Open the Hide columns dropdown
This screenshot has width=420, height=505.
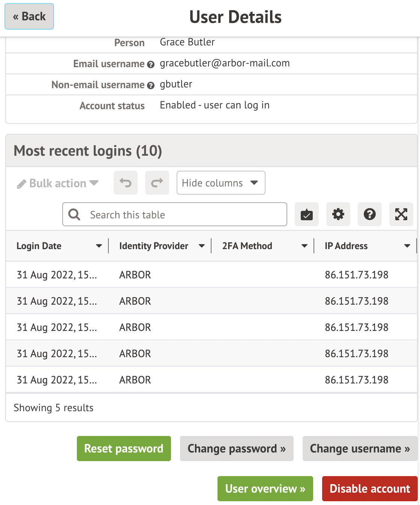pos(221,183)
